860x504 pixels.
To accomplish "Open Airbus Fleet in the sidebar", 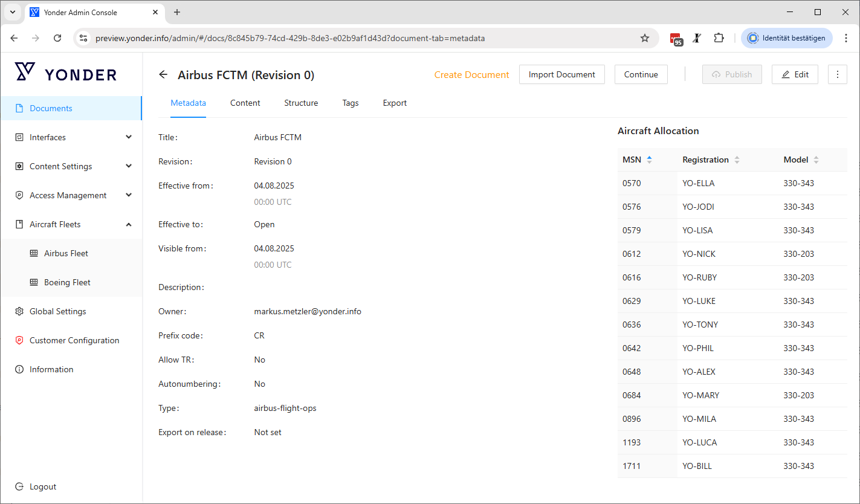I will tap(71, 253).
